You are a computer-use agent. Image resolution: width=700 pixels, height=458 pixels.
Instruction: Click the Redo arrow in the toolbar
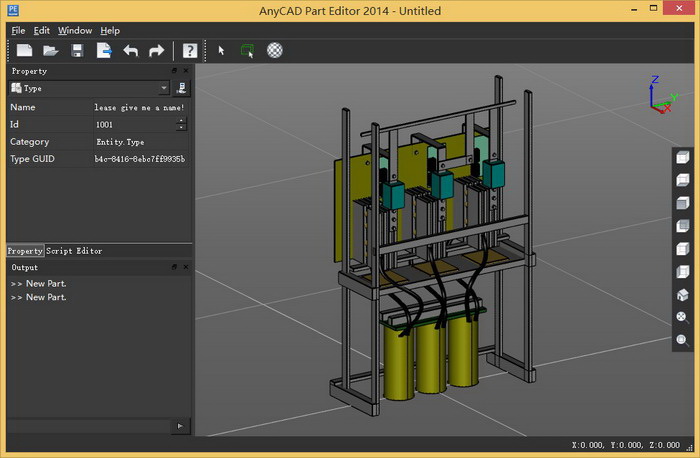pos(156,50)
